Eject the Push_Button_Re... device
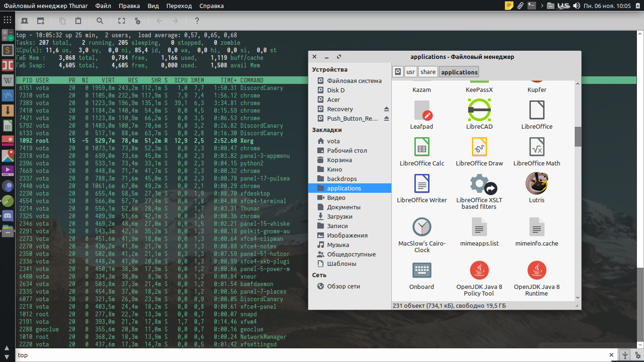 click(387, 118)
